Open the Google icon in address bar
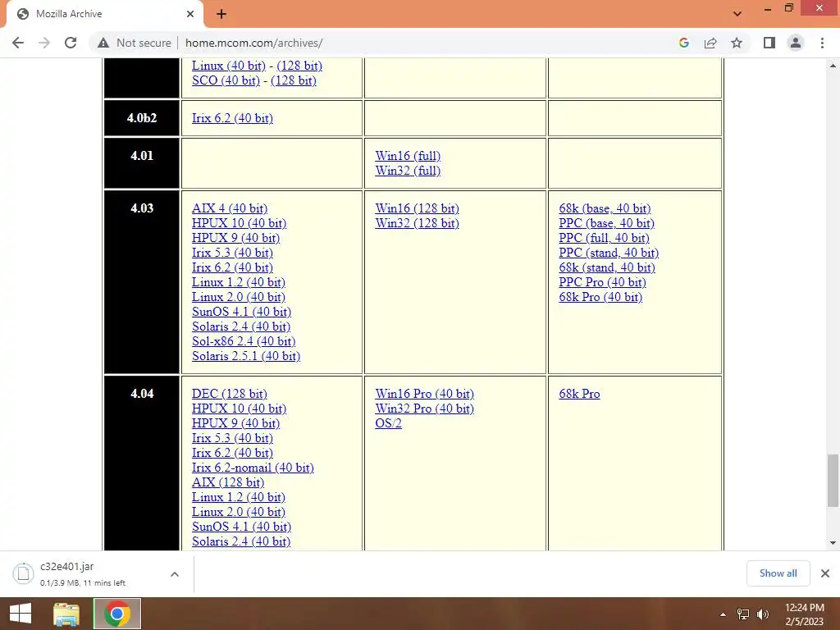Screen dimensions: 840x630 pyautogui.click(x=683, y=43)
